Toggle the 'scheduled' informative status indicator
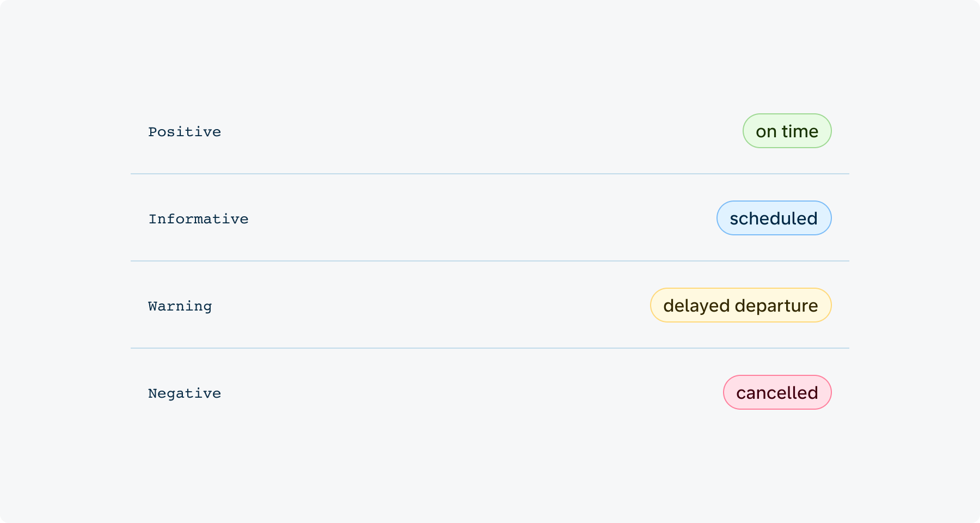 (x=774, y=218)
